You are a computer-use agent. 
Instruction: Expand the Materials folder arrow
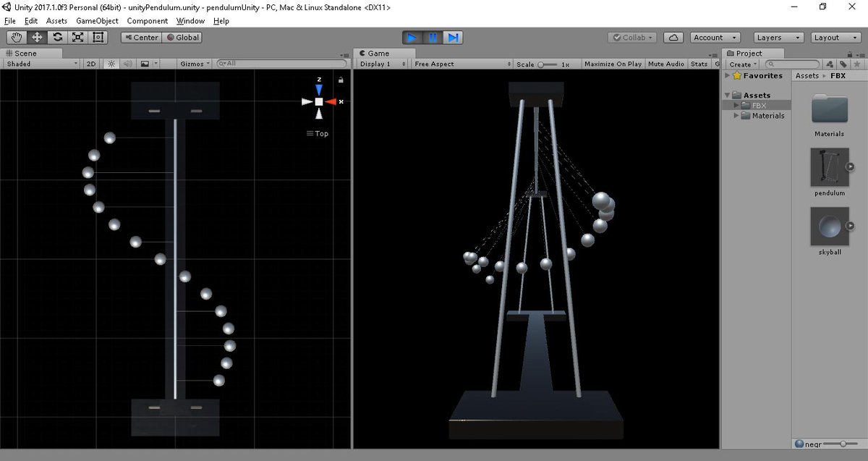(x=737, y=115)
